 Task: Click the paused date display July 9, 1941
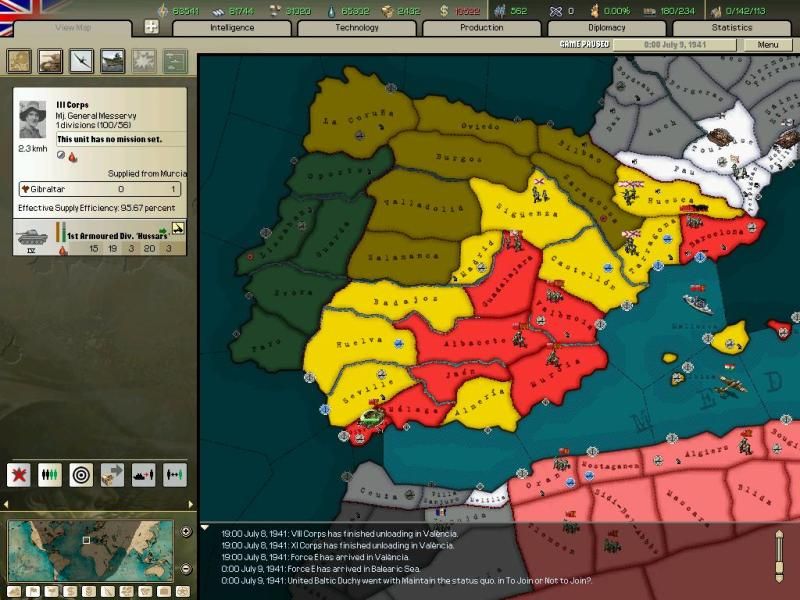click(x=674, y=45)
